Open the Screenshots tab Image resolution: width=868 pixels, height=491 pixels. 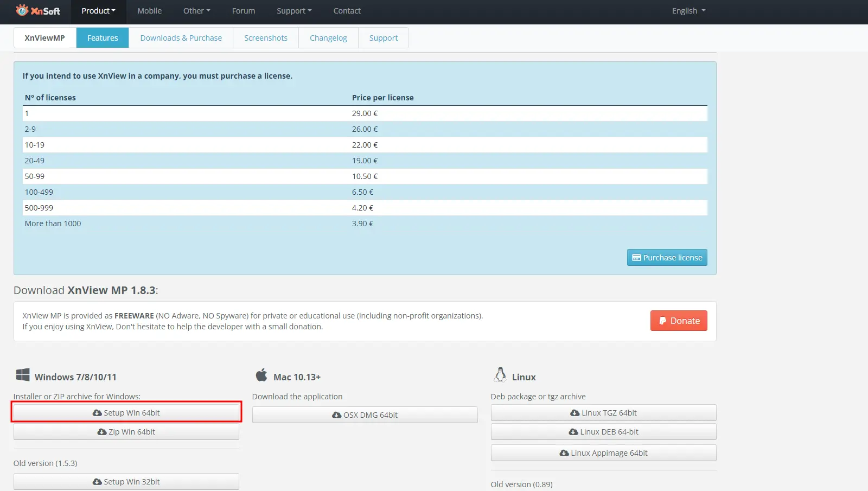pos(266,38)
